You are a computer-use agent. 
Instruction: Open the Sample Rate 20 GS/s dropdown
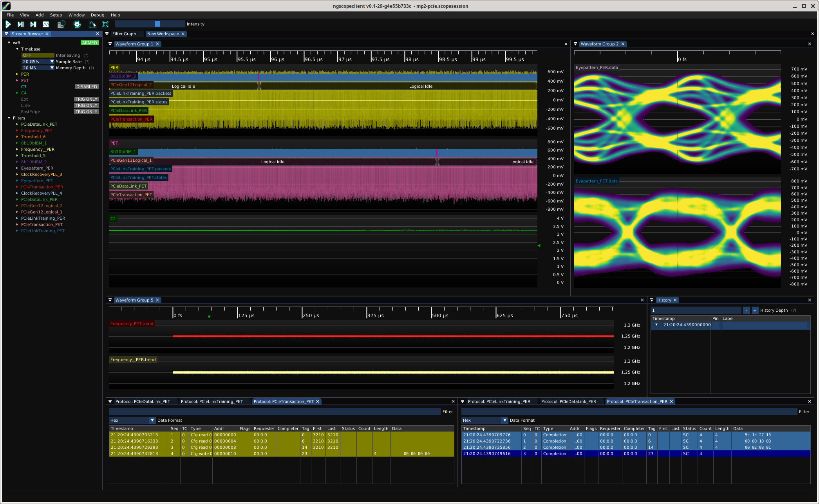(38, 61)
